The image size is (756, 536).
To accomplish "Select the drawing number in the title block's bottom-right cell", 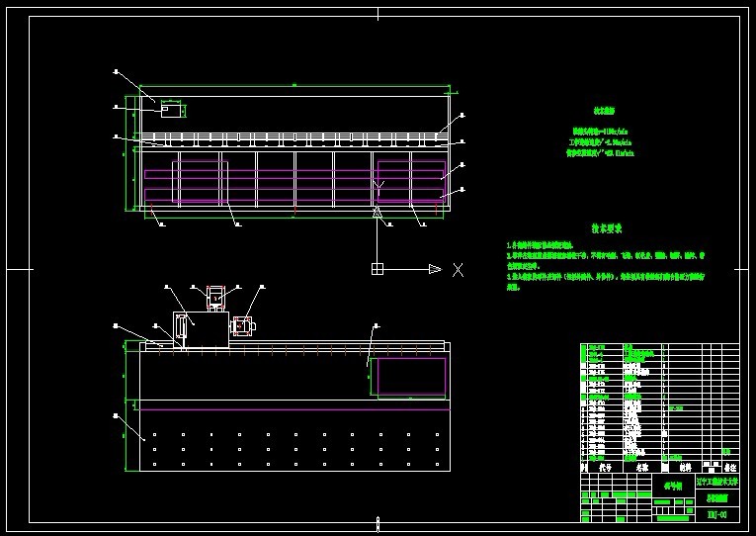I will [x=716, y=514].
